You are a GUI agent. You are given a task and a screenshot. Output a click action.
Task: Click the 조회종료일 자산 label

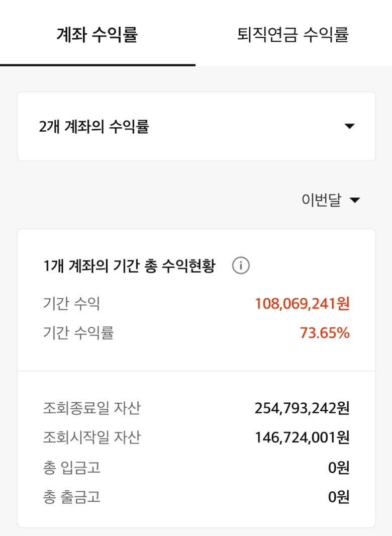pos(91,408)
